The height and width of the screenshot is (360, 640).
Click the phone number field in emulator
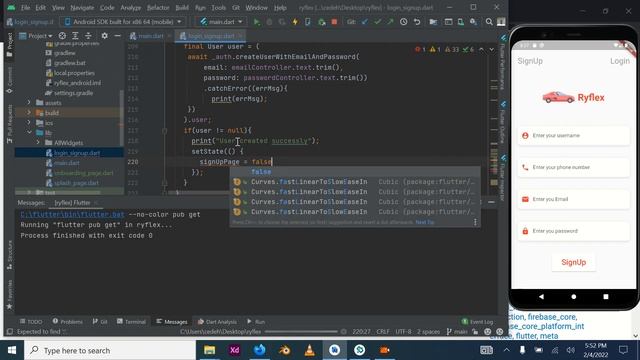573,167
